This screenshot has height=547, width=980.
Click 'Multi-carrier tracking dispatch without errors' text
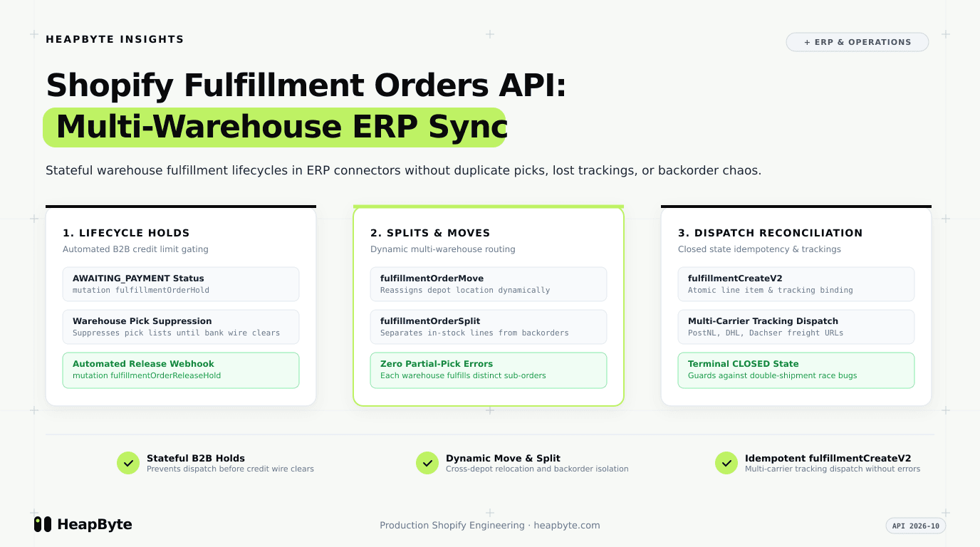(x=833, y=469)
